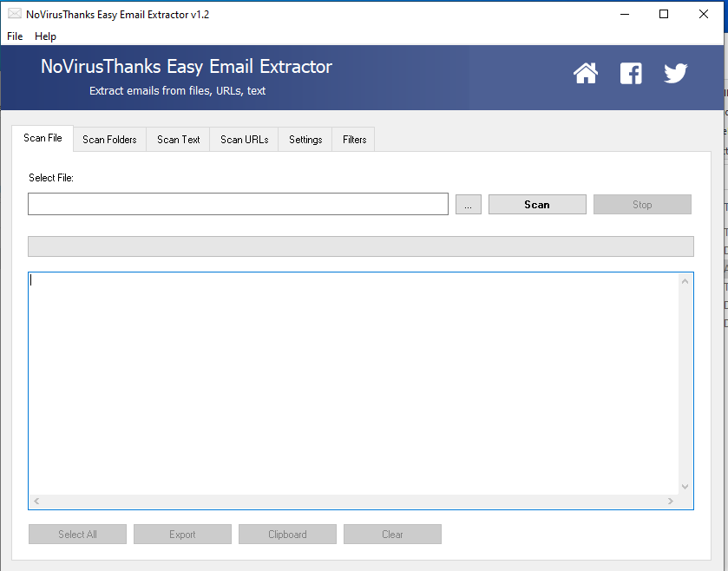Open the Help menu
Screen dimensions: 728x571
pos(45,36)
